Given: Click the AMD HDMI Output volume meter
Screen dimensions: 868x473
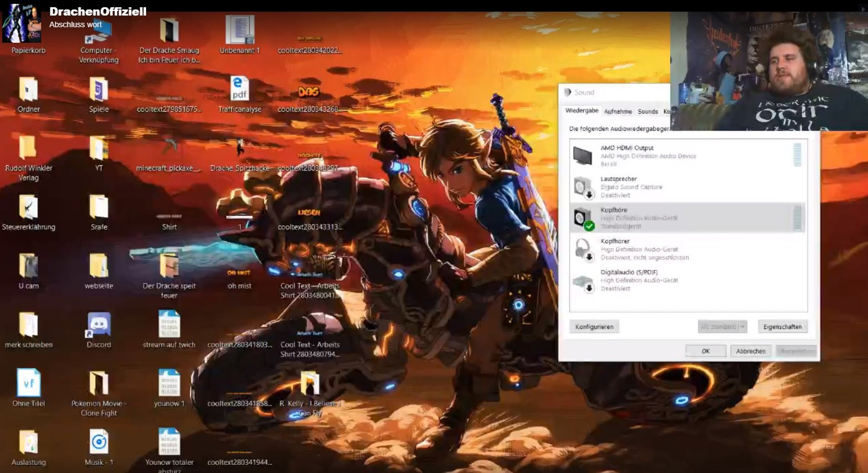Looking at the screenshot, I should 797,155.
